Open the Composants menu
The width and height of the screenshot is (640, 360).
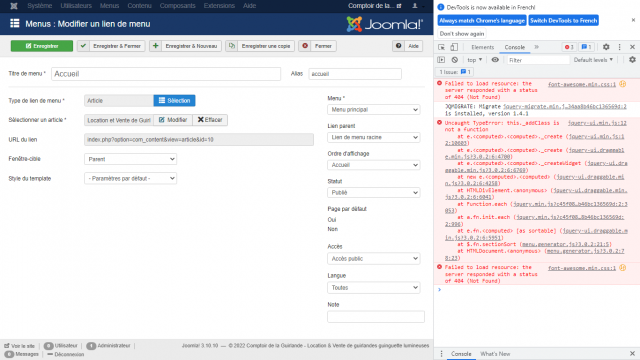[x=178, y=6]
